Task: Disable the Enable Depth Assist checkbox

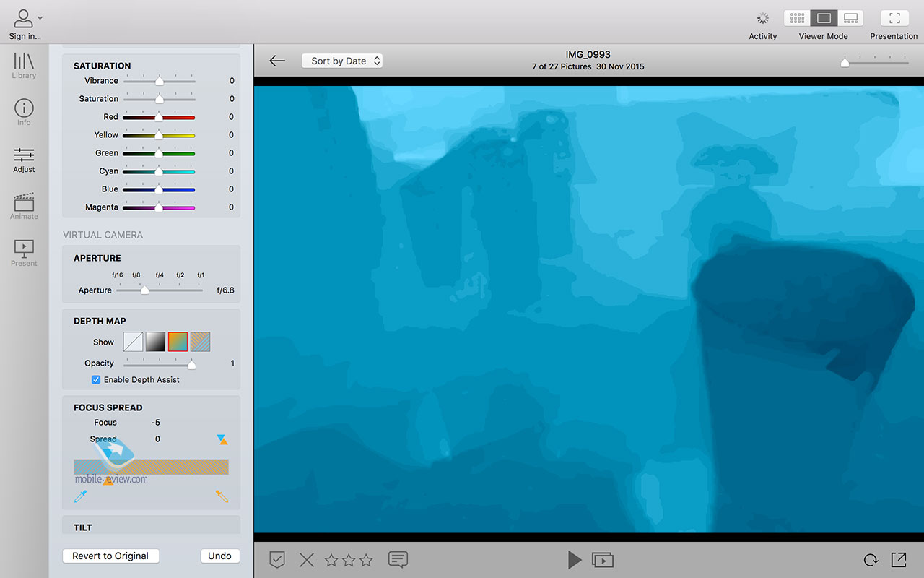Action: [96, 379]
